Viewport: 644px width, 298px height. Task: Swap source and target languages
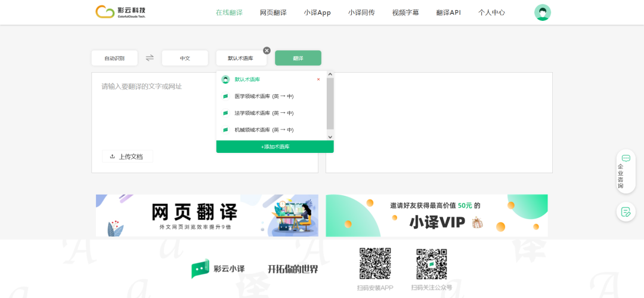[150, 58]
